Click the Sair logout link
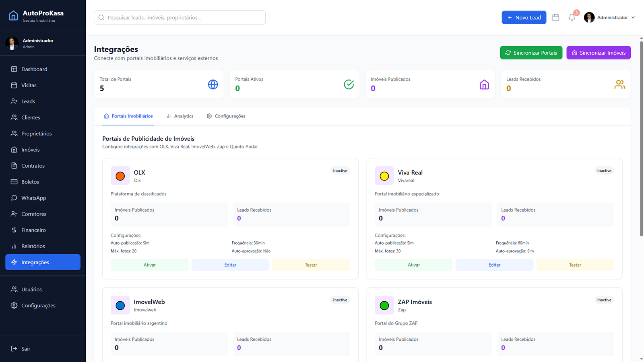The image size is (644, 362). (25, 349)
